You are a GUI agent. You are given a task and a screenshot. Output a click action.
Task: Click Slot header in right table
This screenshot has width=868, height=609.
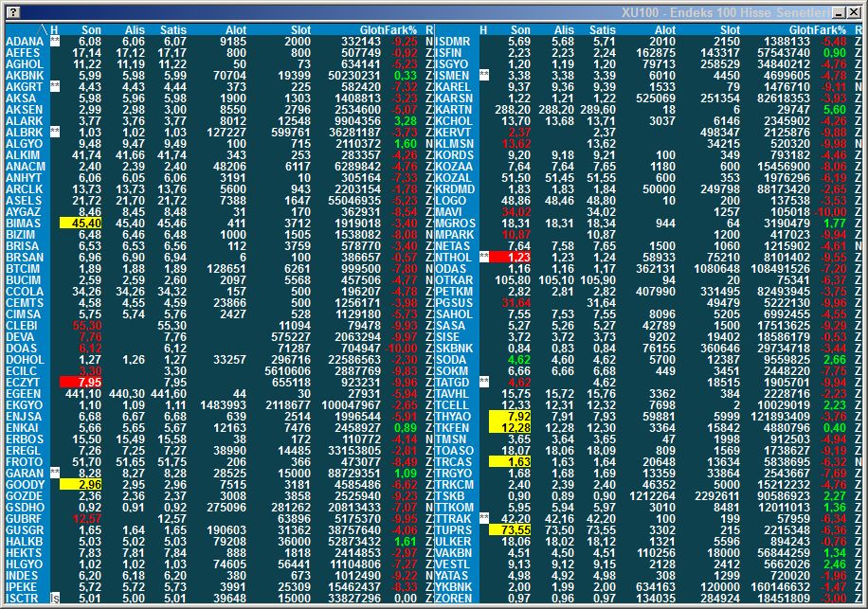pyautogui.click(x=730, y=30)
